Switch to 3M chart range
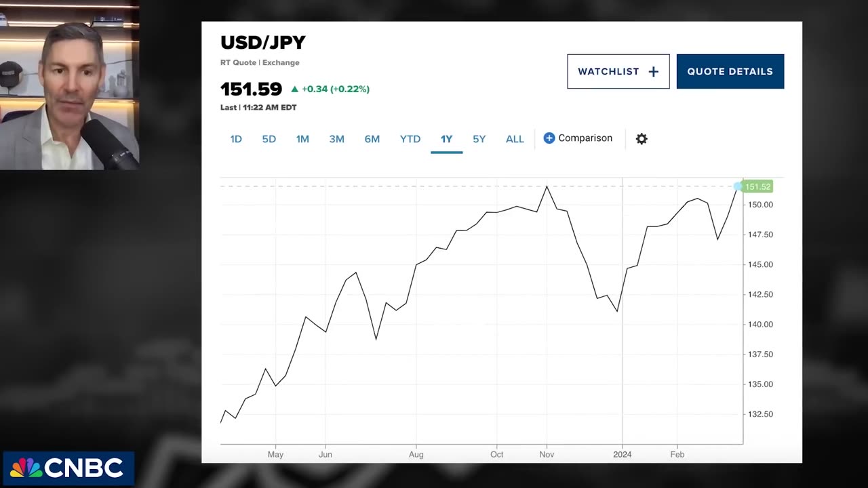Image resolution: width=868 pixels, height=488 pixels. [337, 139]
